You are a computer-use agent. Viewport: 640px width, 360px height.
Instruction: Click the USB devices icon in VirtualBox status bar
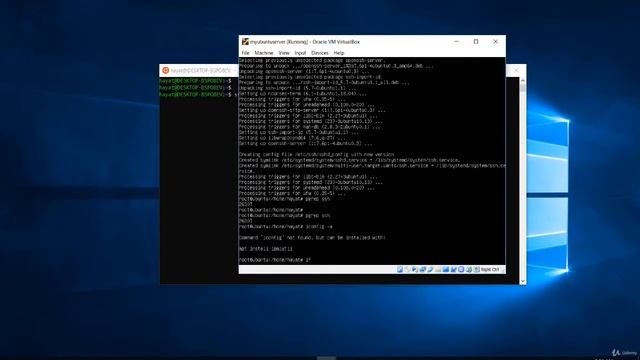point(430,269)
